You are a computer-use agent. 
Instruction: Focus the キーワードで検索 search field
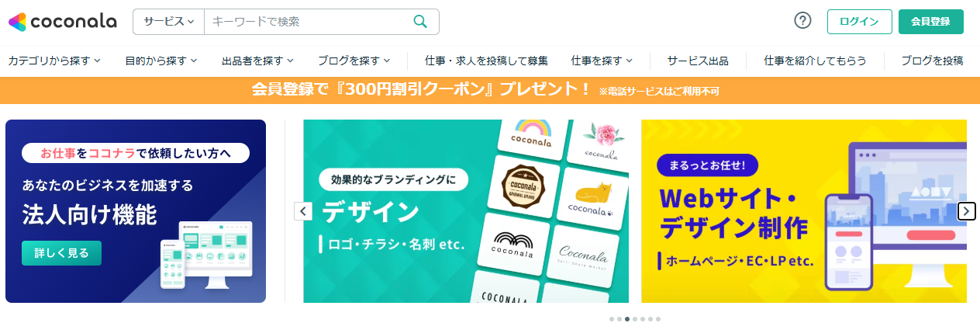(x=308, y=22)
